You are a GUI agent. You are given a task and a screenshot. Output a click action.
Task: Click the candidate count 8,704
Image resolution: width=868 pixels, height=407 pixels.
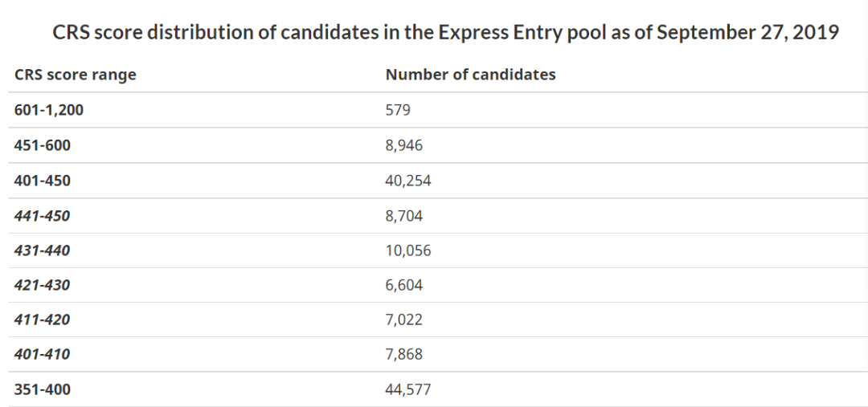tap(404, 216)
